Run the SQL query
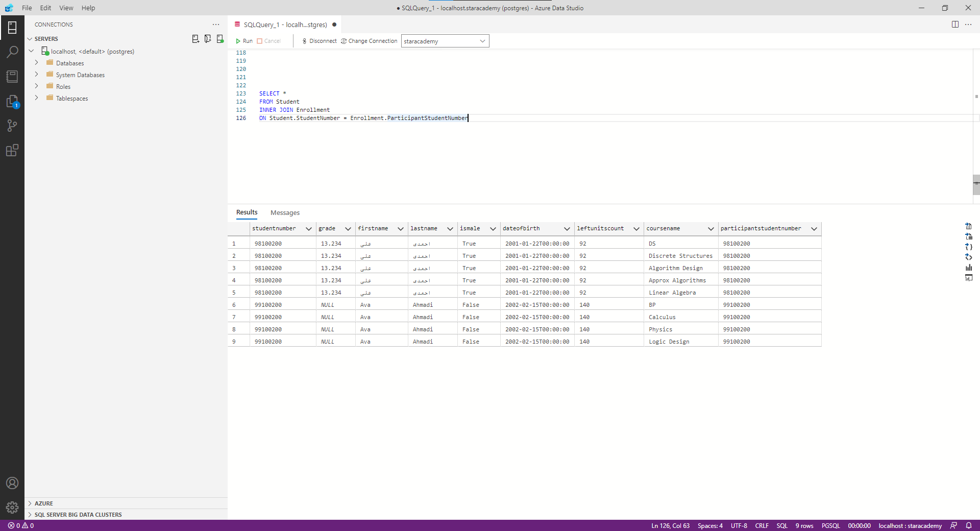This screenshot has height=531, width=980. 244,41
